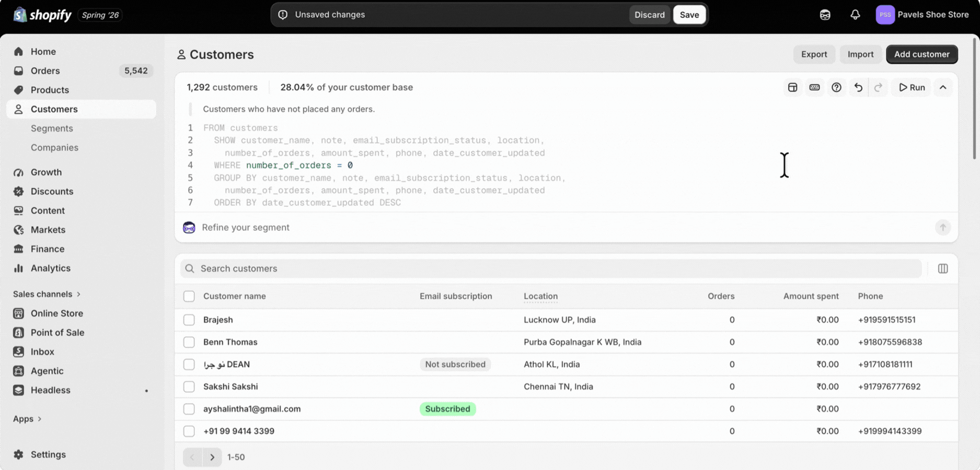
Task: Select the Brajesh row checkbox
Action: point(189,320)
